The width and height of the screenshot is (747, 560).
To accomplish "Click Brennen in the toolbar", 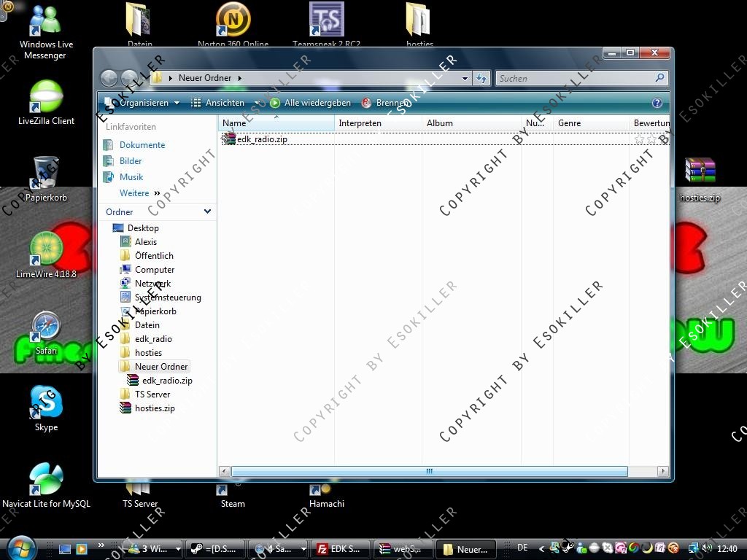I will [385, 104].
